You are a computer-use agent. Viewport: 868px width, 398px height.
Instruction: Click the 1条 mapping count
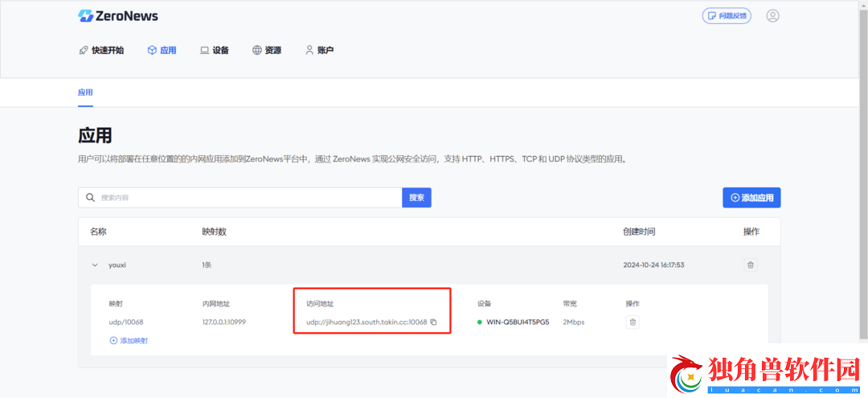tap(207, 265)
